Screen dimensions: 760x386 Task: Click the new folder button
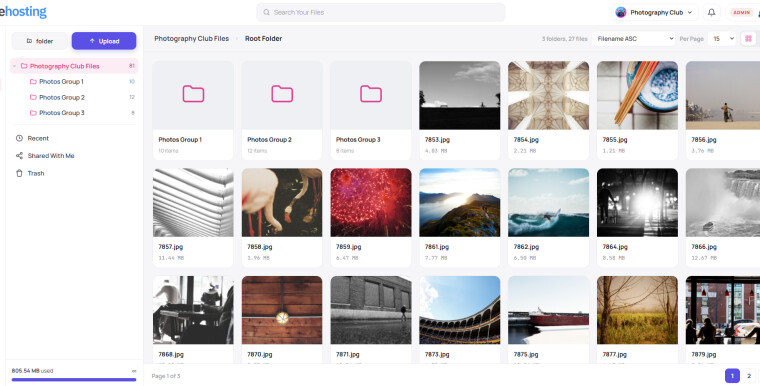40,41
